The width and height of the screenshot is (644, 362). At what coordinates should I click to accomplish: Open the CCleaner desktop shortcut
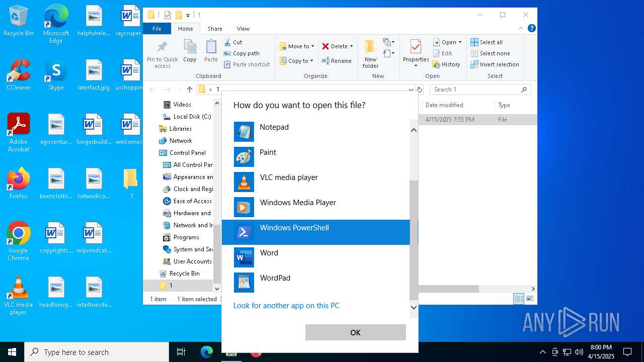18,74
